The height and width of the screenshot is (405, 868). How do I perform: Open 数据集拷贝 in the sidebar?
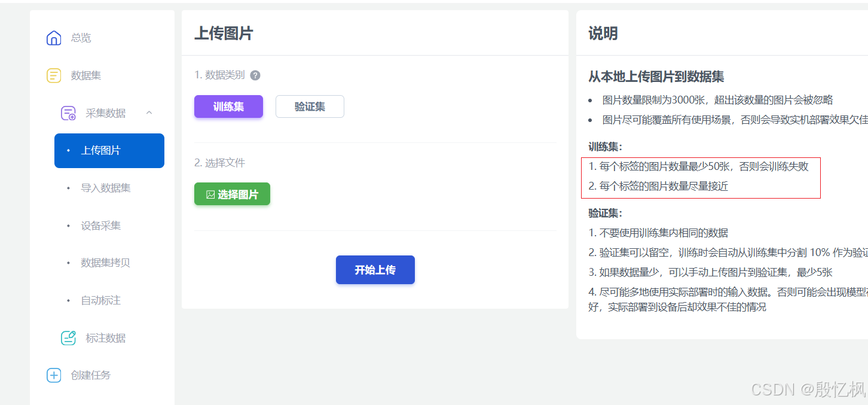coord(106,263)
